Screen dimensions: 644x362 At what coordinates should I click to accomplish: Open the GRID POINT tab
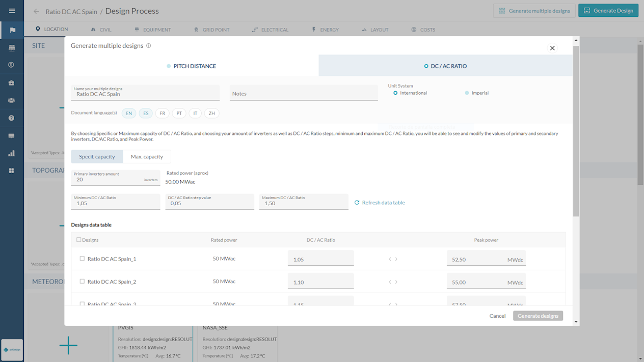coord(211,30)
